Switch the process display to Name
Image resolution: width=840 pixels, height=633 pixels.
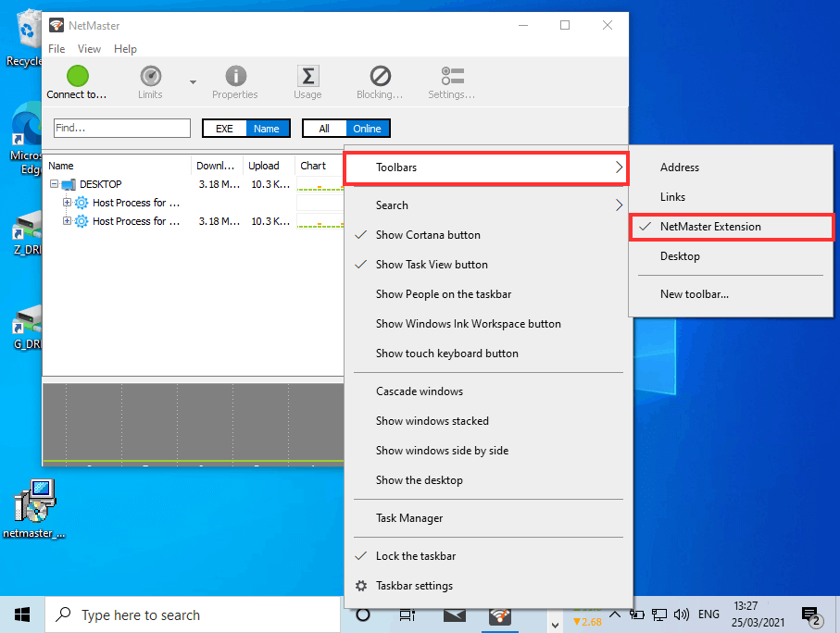pos(267,129)
